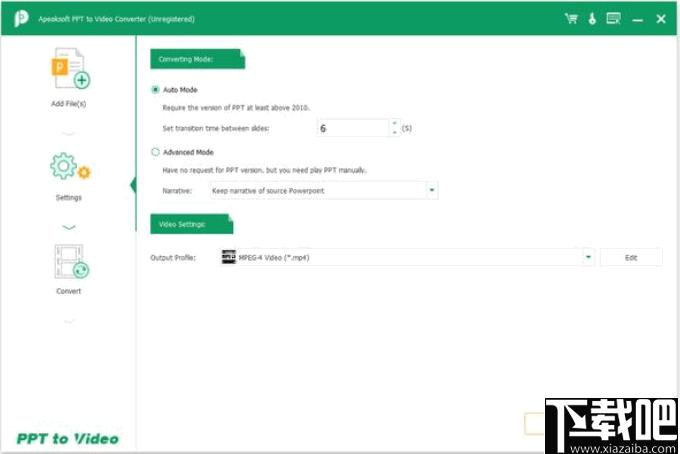This screenshot has height=454, width=680.
Task: Open the feedback menu icon in title bar
Action: coord(613,18)
